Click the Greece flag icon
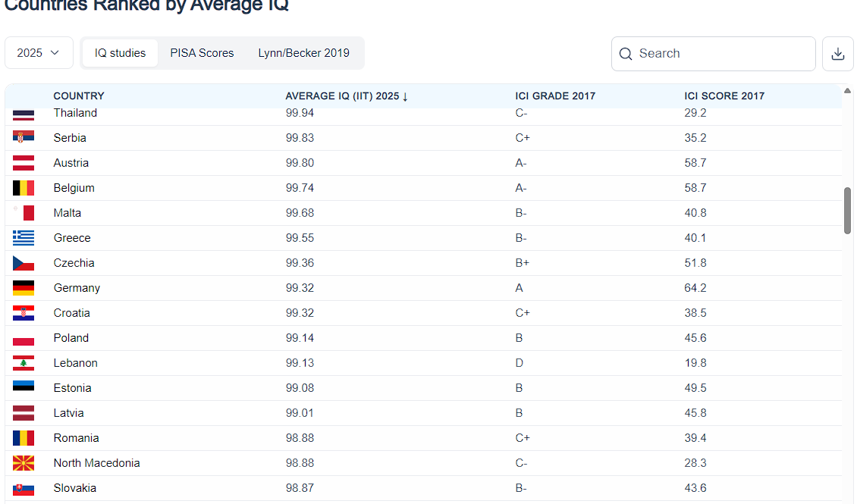The width and height of the screenshot is (857, 504). pos(24,237)
